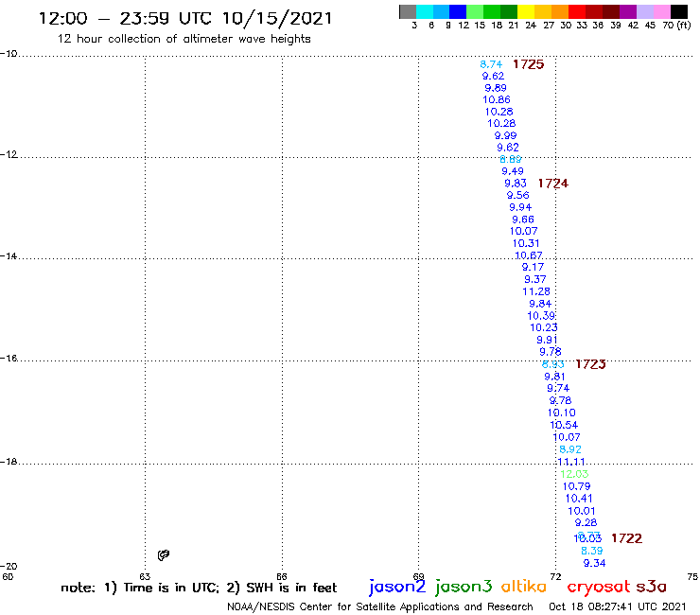Click the note 'Time is in UTC; SWH is in feet'
The height and width of the screenshot is (615, 700).
pos(199,588)
